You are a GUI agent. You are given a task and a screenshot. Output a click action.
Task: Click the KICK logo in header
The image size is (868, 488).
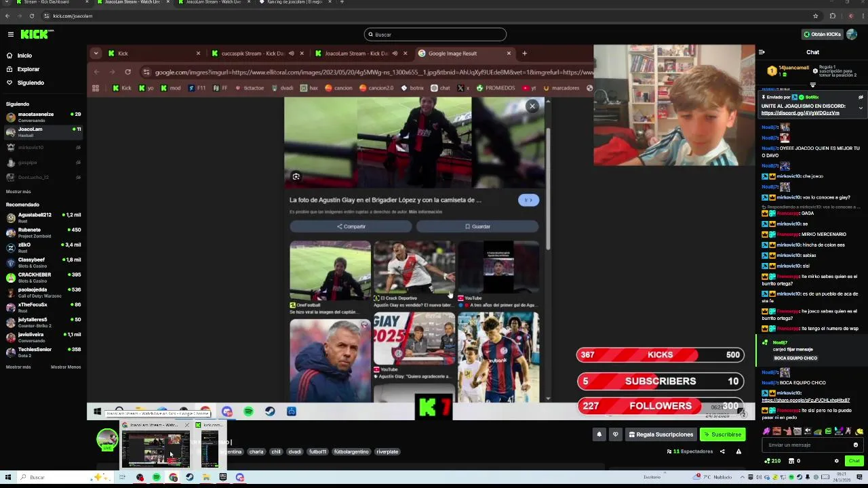(36, 34)
